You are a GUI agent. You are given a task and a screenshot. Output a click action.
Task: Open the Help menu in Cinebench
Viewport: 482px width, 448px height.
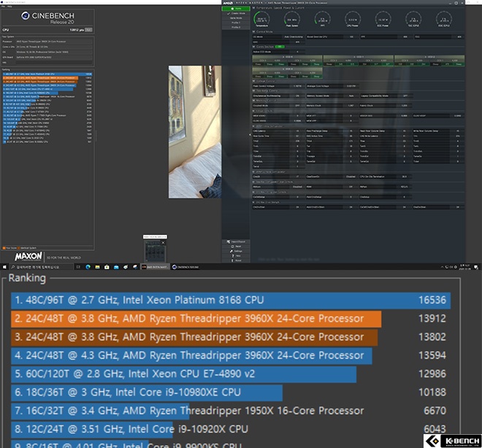tap(9, 6)
